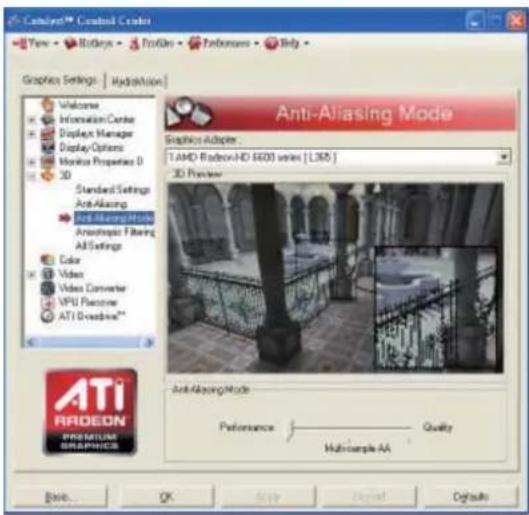Click the 3D Preview image
This screenshot has height=515, width=529.
[335, 278]
